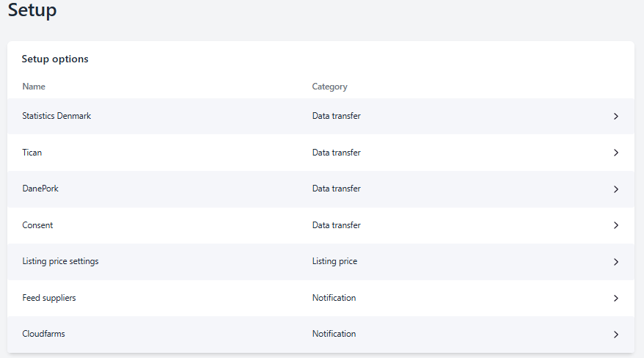Screen dimensions: 644x358
Task: Open the Cloudfarms notification setup
Action: click(x=43, y=334)
